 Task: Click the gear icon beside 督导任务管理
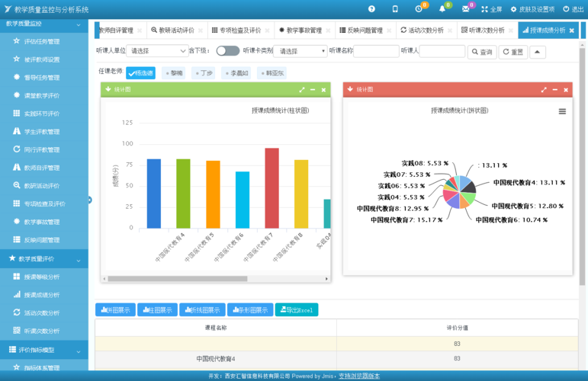(x=17, y=77)
